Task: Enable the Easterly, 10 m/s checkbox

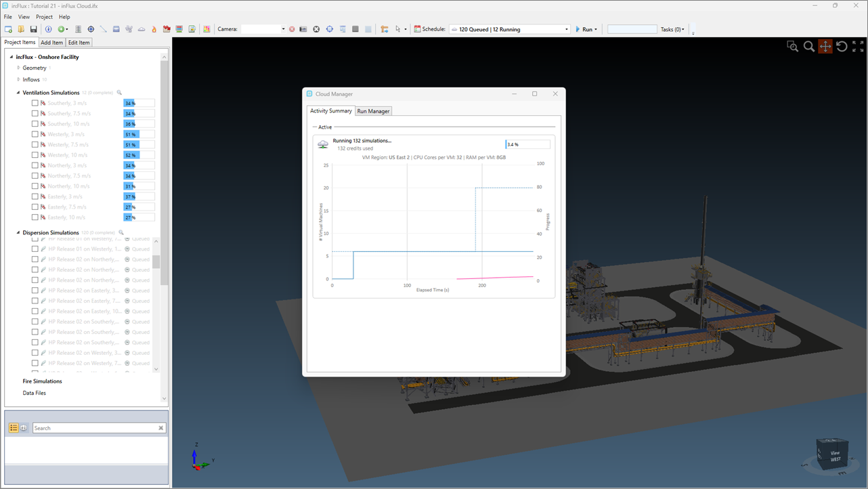Action: pos(35,217)
